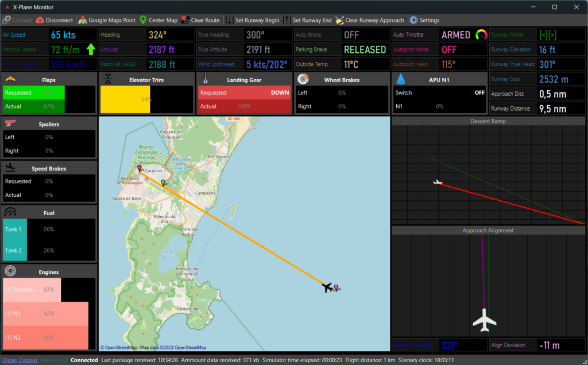Click the Air Speed 65 kts value
The width and height of the screenshot is (588, 365).
[63, 35]
